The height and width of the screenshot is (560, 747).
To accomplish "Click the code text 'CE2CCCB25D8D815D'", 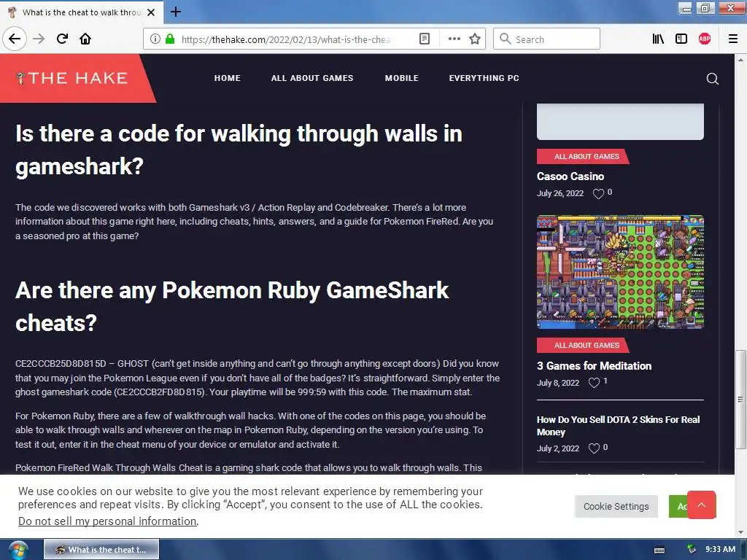I will [x=61, y=364].
